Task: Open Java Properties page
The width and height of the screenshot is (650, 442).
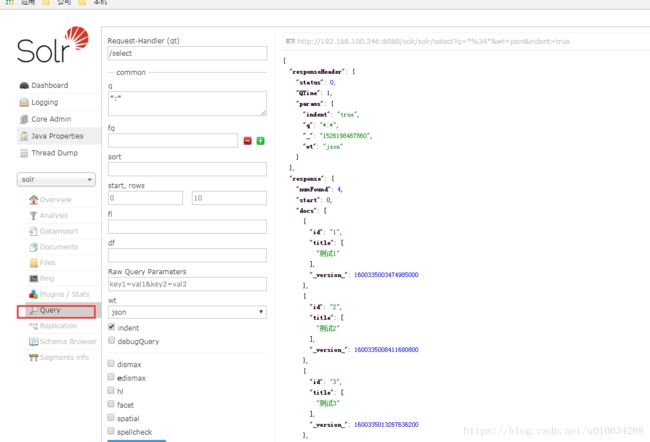Action: [57, 136]
